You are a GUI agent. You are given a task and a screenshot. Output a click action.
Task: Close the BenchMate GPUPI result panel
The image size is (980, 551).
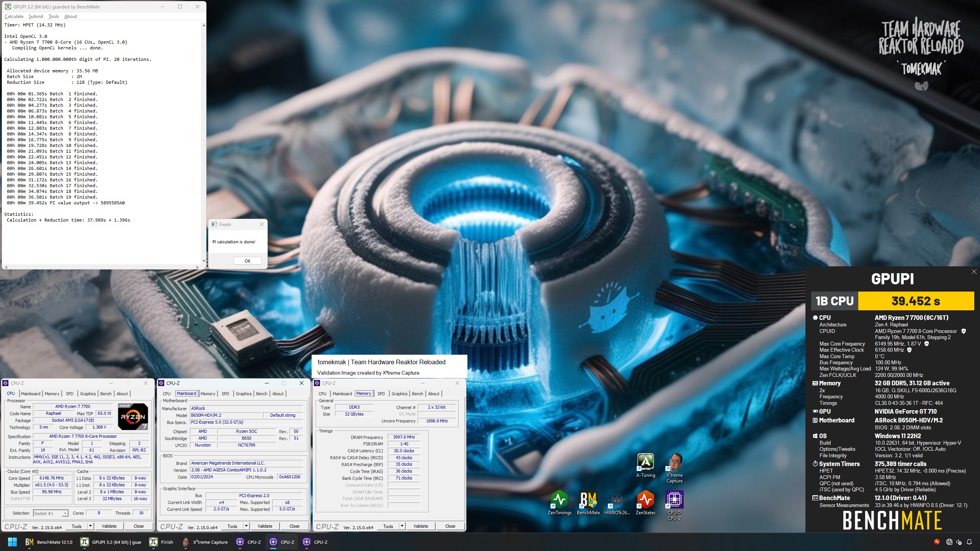[974, 272]
